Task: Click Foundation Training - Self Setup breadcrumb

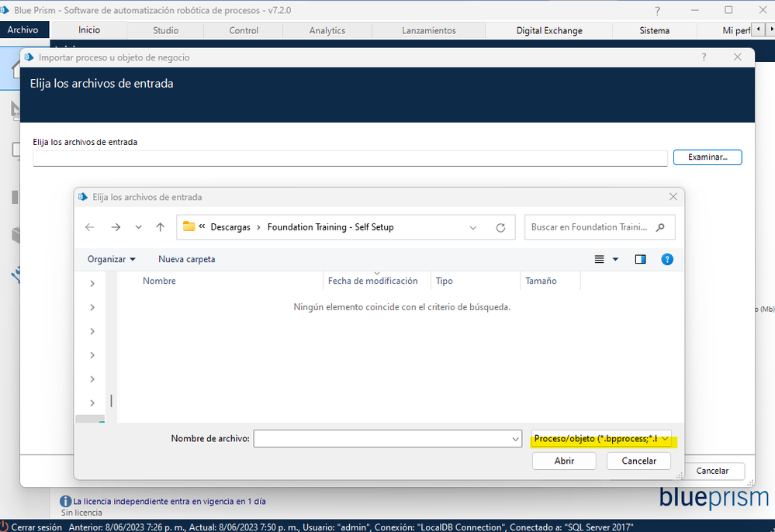Action: pyautogui.click(x=330, y=227)
